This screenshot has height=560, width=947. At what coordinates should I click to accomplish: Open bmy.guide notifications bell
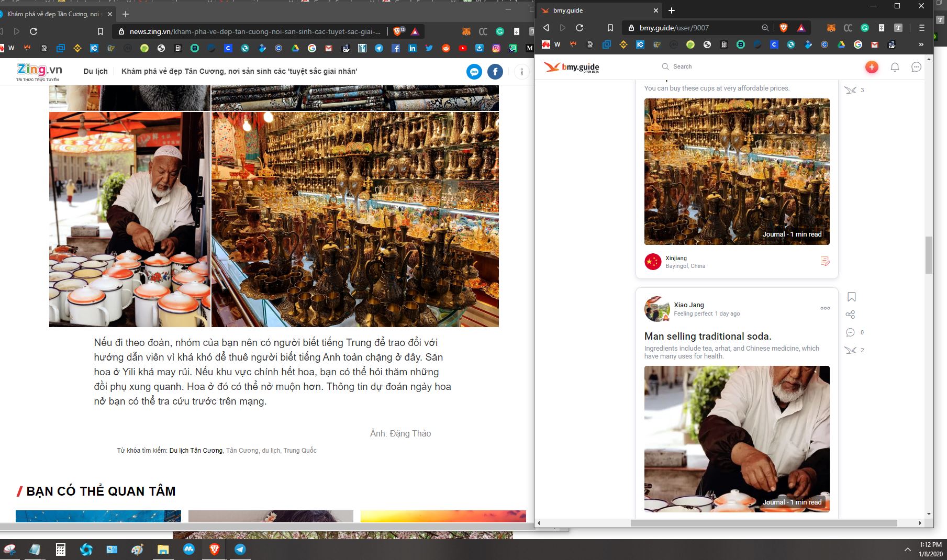895,67
